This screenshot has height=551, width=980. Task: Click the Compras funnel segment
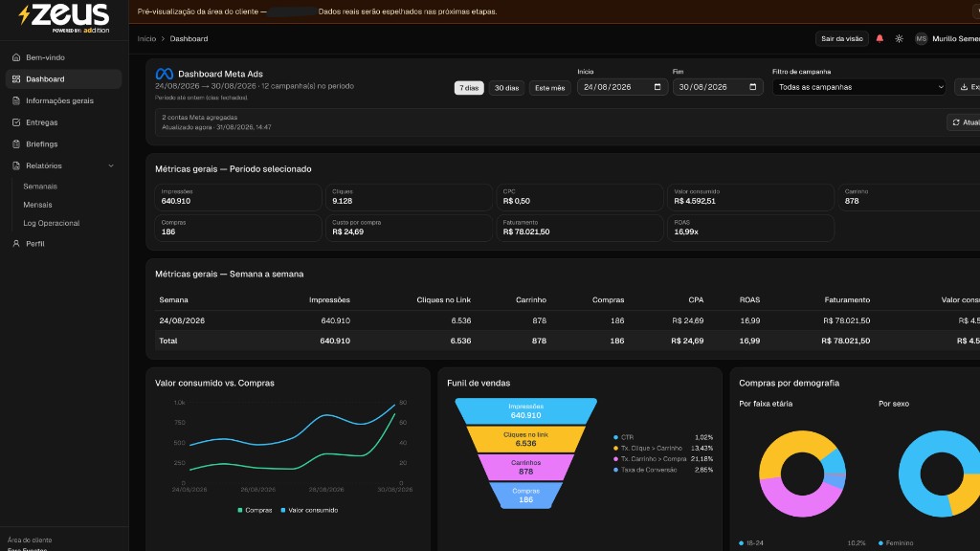[x=525, y=496]
